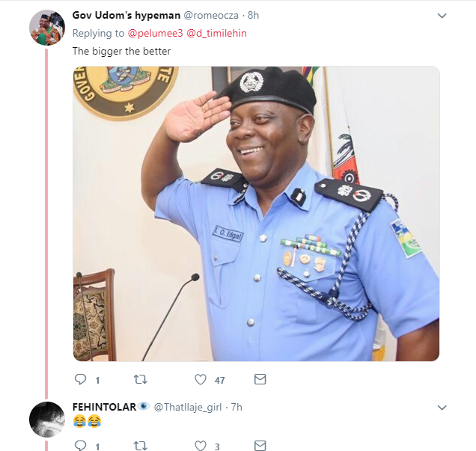View the saluting police officer photo
The width and height of the screenshot is (476, 451).
click(x=256, y=214)
